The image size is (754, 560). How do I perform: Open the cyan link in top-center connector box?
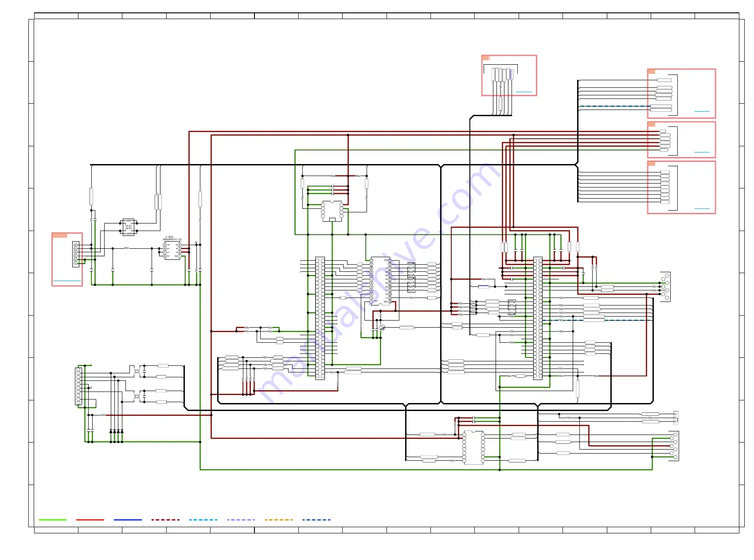(x=524, y=92)
